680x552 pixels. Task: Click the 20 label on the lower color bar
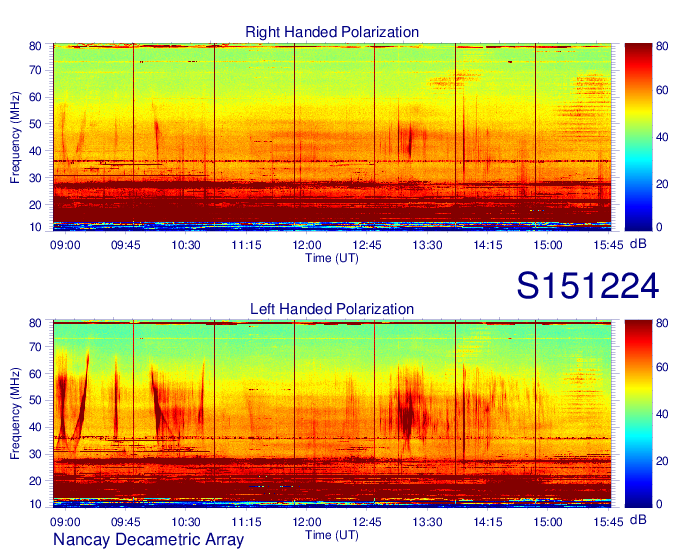coord(662,461)
